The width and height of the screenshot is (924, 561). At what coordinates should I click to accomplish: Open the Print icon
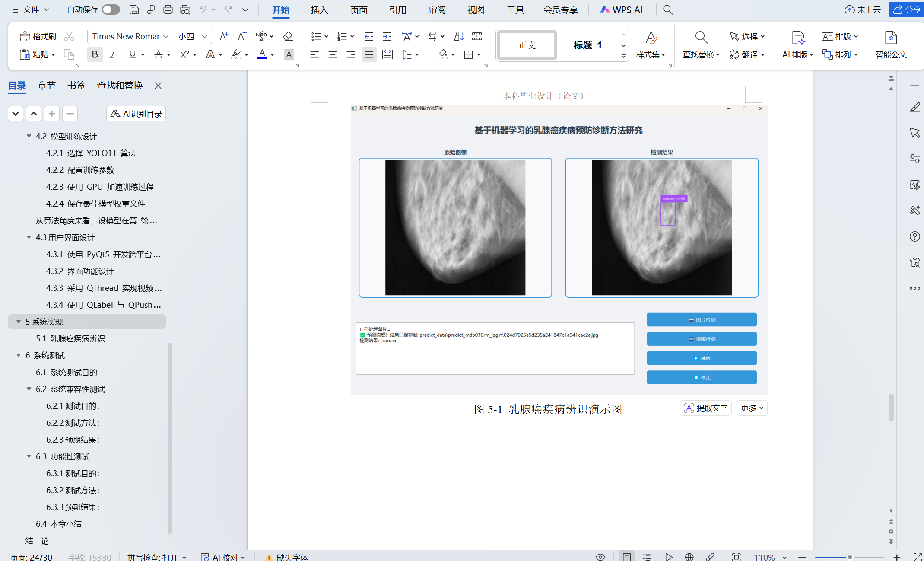click(168, 10)
